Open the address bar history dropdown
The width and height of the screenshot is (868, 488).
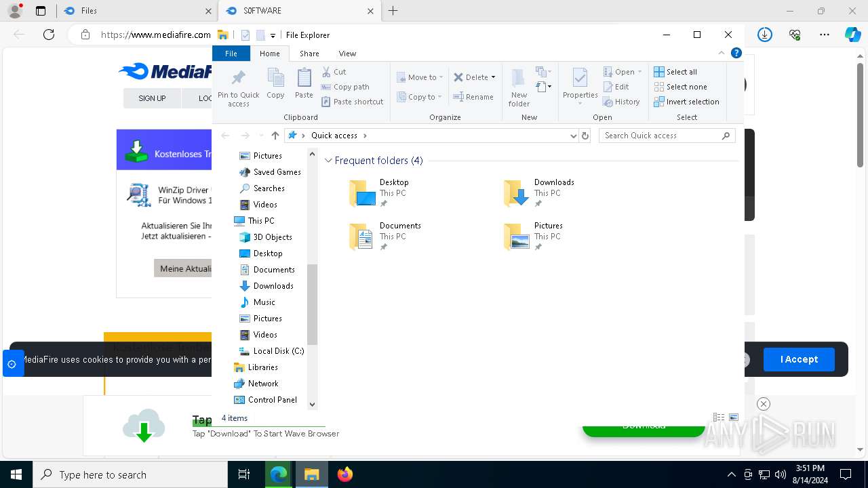pyautogui.click(x=574, y=136)
